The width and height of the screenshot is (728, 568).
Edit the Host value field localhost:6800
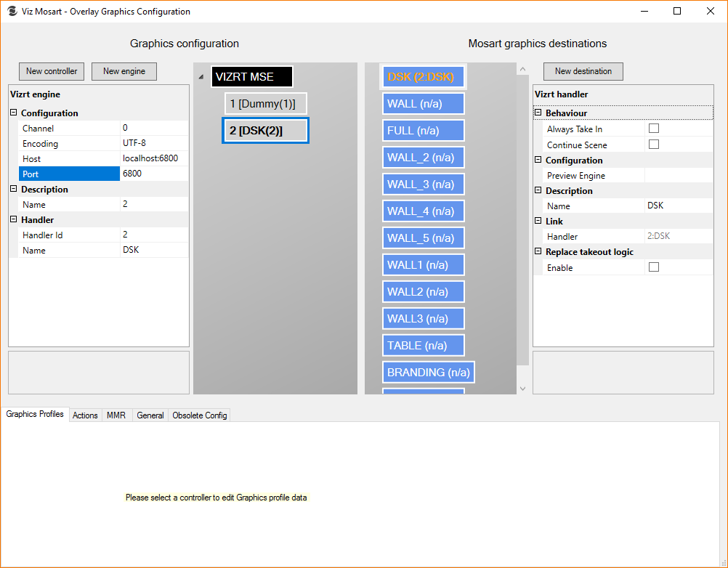(154, 158)
